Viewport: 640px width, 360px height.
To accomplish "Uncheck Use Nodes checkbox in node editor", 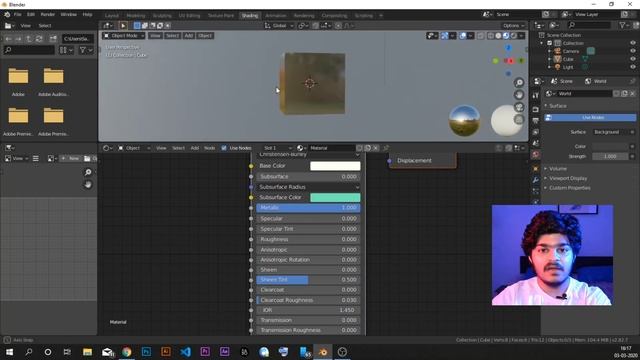I will tap(224, 148).
